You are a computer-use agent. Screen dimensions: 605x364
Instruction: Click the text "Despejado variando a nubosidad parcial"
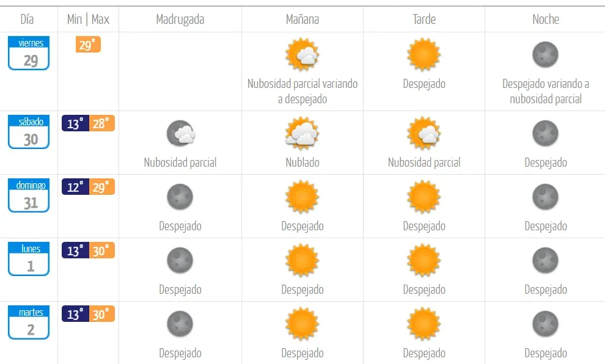[x=545, y=92]
